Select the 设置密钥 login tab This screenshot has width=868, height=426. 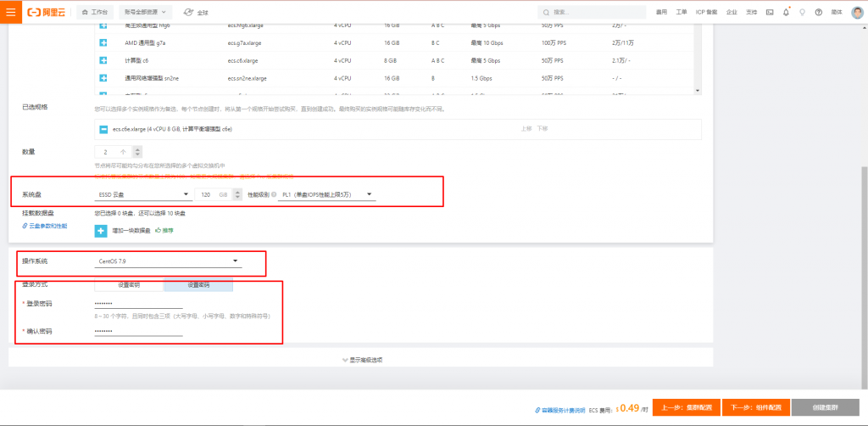(129, 285)
